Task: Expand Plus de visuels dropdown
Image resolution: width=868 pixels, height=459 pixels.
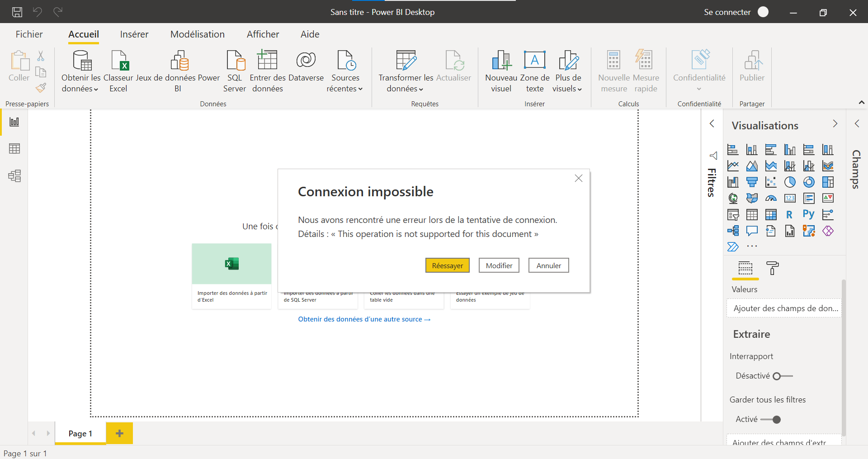Action: coord(580,89)
